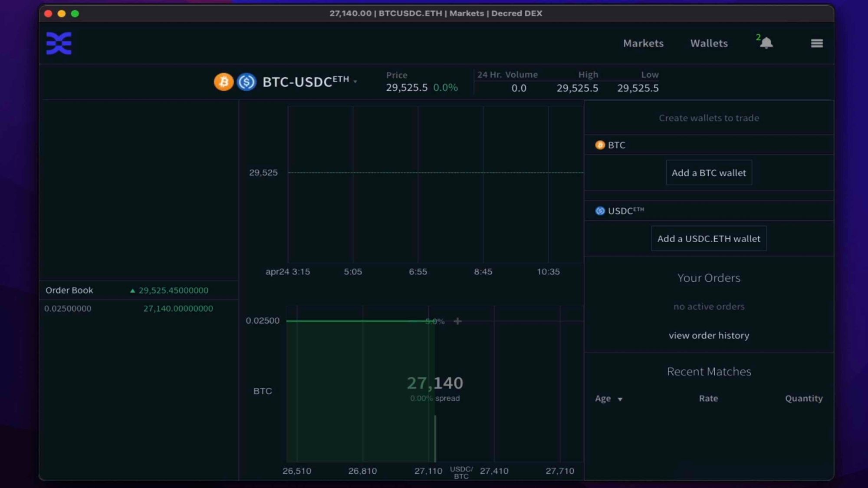Expand the BTC-USDC market selector arrow

point(355,82)
